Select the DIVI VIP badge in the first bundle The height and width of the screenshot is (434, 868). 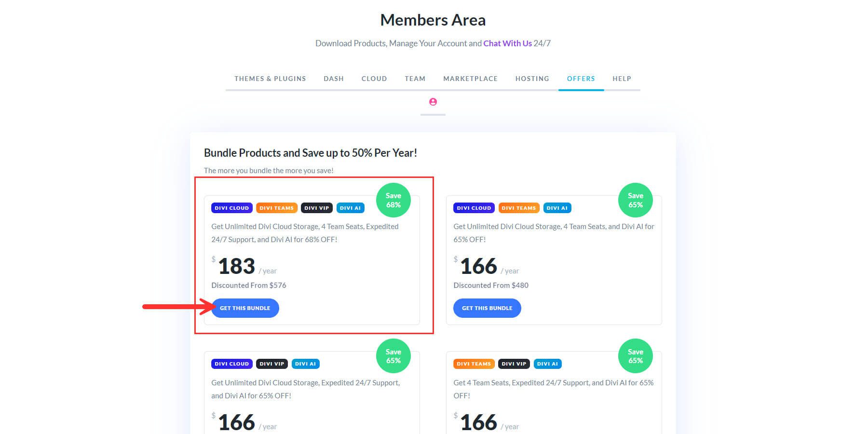(316, 208)
